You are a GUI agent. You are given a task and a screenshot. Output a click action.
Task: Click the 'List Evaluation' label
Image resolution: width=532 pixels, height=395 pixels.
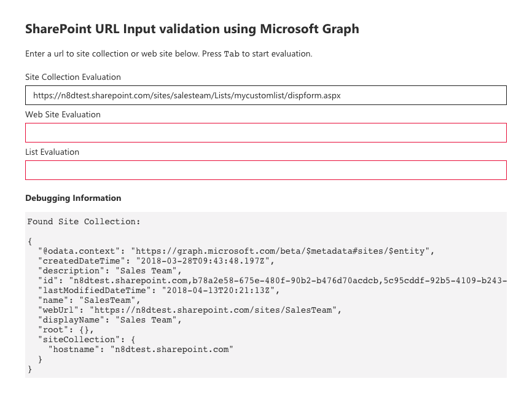coord(52,152)
